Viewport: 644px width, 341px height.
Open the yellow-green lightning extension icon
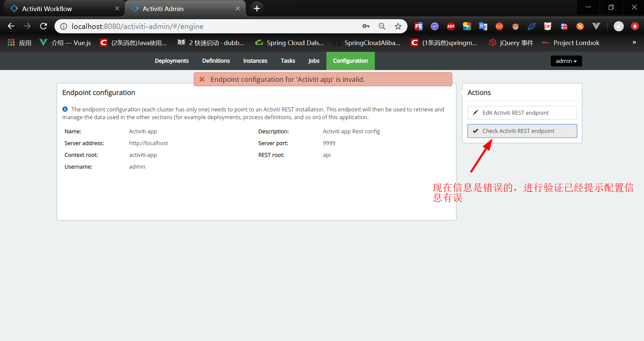point(467,26)
